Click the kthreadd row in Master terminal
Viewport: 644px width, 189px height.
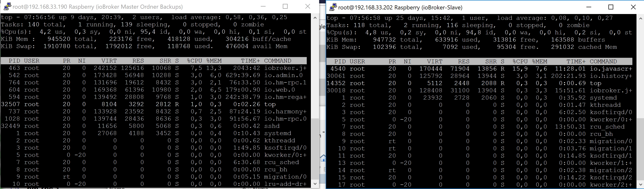pyautogui.click(x=154, y=140)
